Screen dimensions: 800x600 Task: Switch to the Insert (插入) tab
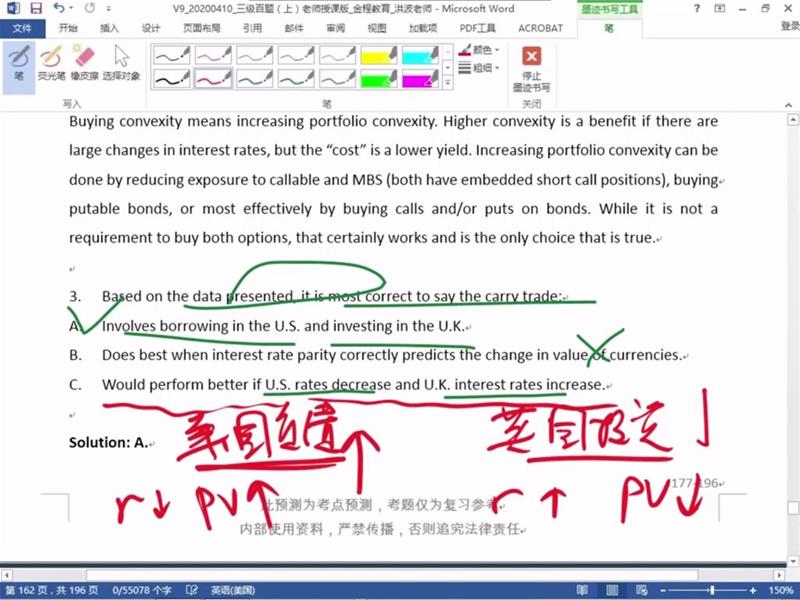[109, 28]
